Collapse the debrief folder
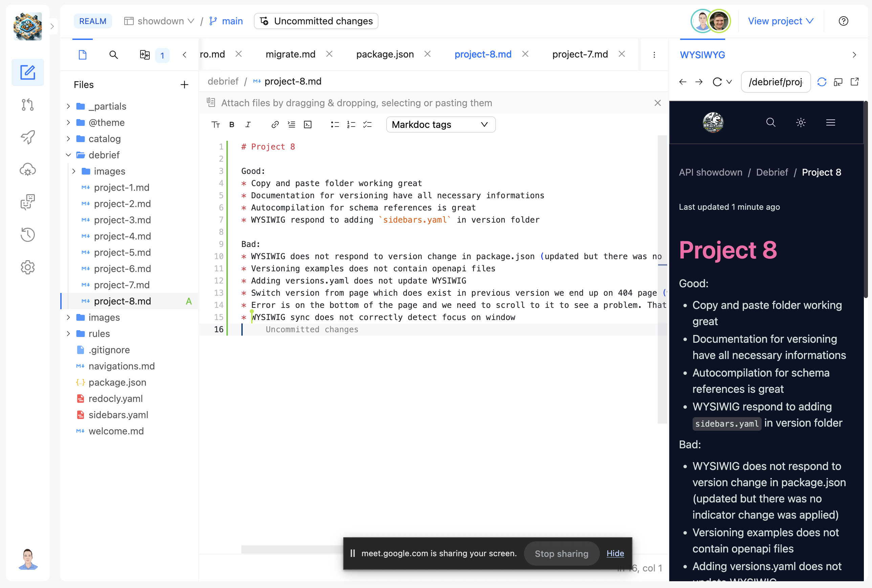 [x=68, y=155]
